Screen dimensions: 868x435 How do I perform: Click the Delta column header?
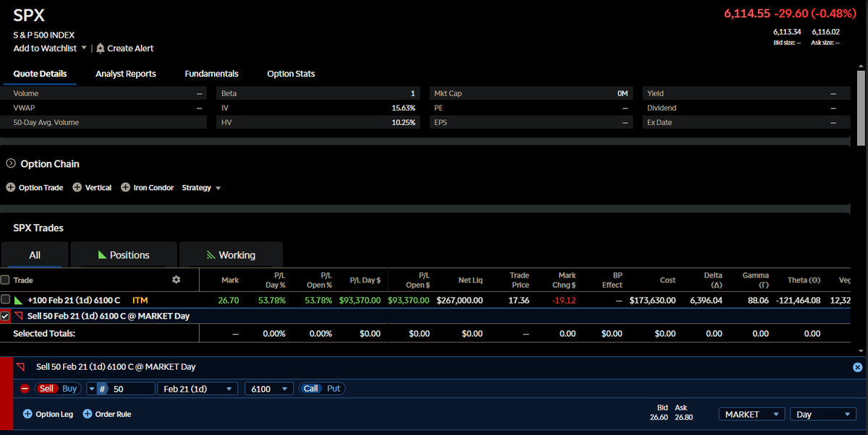point(712,280)
